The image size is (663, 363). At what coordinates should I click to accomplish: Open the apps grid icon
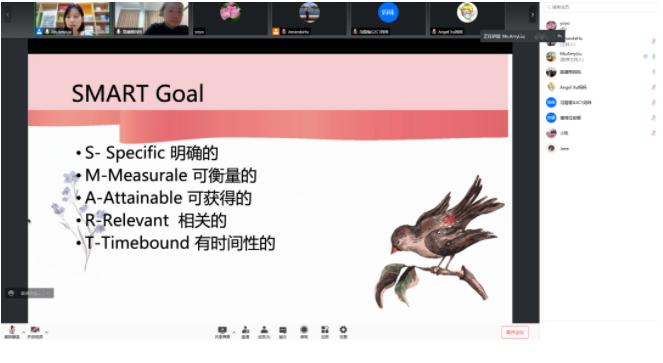[325, 332]
